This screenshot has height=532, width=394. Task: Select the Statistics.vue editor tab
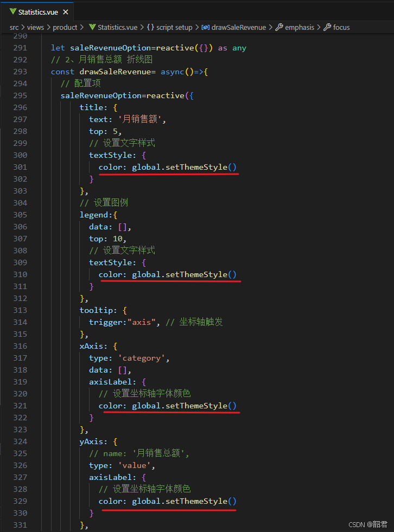pyautogui.click(x=39, y=12)
